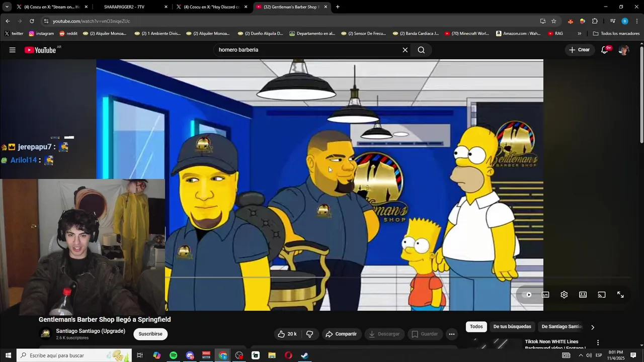Screen dimensions: 644x362
Task: Click the browser address bar URL
Action: coord(92,21)
